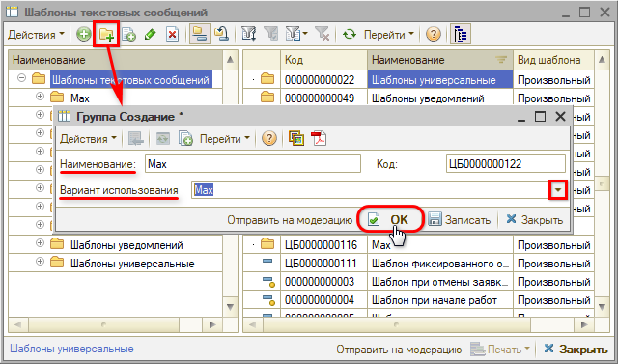Click the Записать button
Screen dimensions: 618x364
(460, 220)
